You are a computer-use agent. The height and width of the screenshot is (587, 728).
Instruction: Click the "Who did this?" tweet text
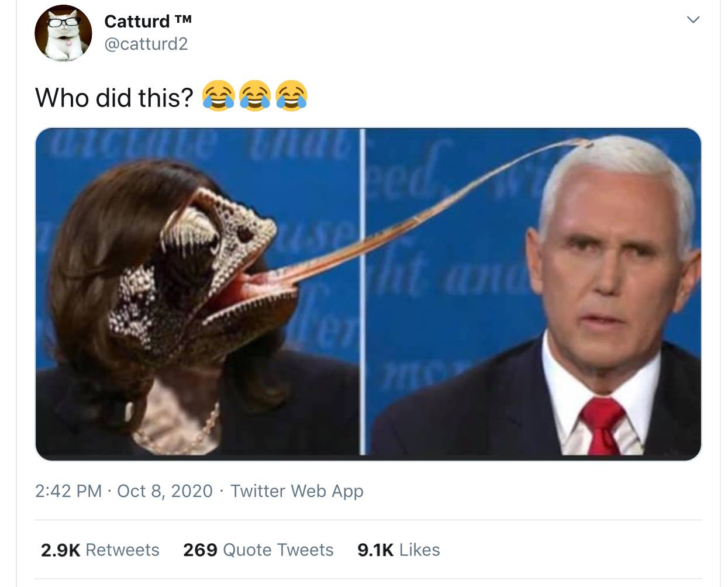point(115,98)
